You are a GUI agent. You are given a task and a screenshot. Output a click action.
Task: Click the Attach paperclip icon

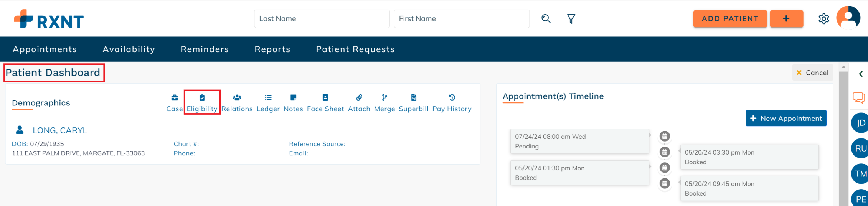(x=359, y=97)
